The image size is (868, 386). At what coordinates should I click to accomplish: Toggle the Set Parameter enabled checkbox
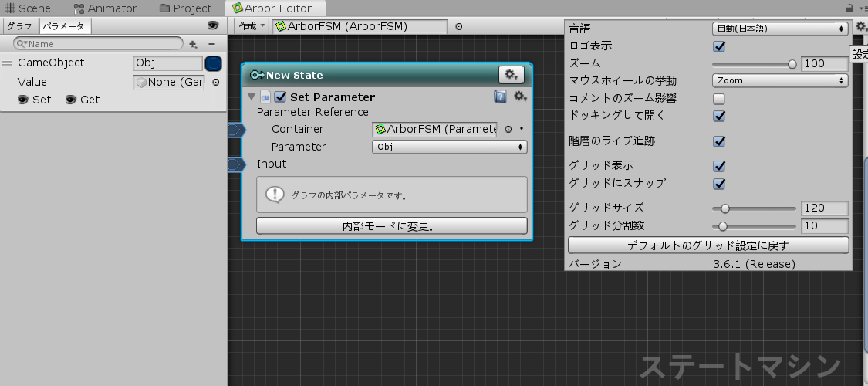[280, 97]
